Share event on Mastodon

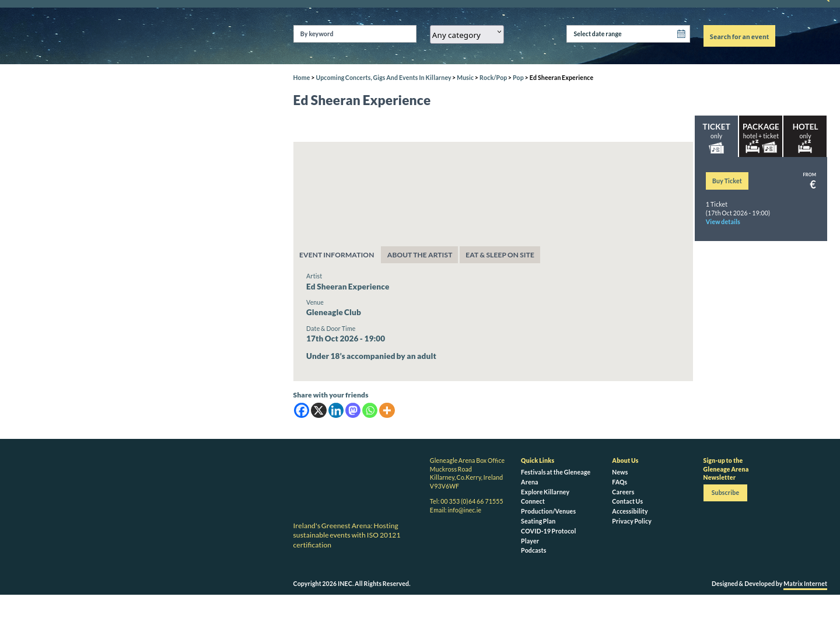pos(353,410)
